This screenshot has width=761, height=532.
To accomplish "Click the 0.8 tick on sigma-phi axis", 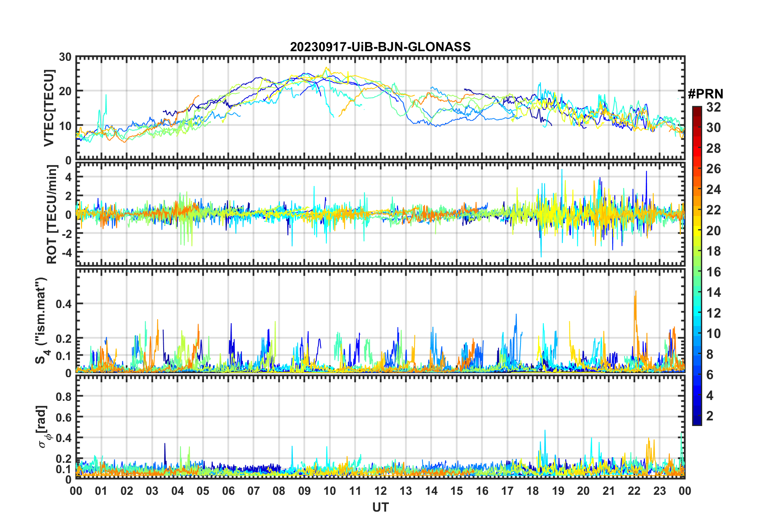I will pyautogui.click(x=64, y=396).
